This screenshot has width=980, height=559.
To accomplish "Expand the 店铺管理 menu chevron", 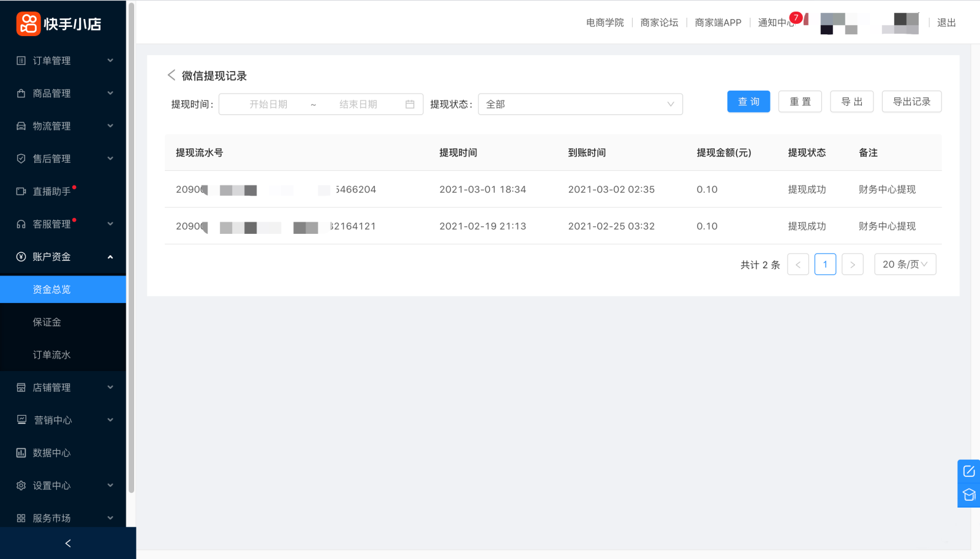I will point(110,388).
